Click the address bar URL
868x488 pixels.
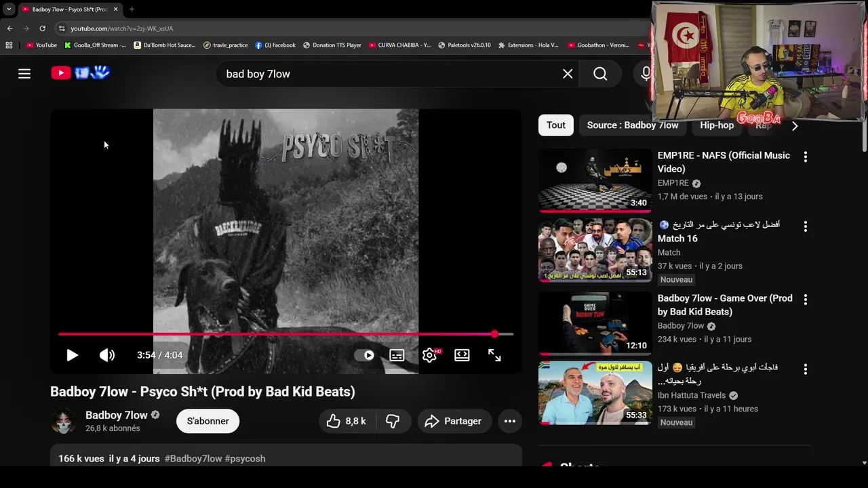122,28
